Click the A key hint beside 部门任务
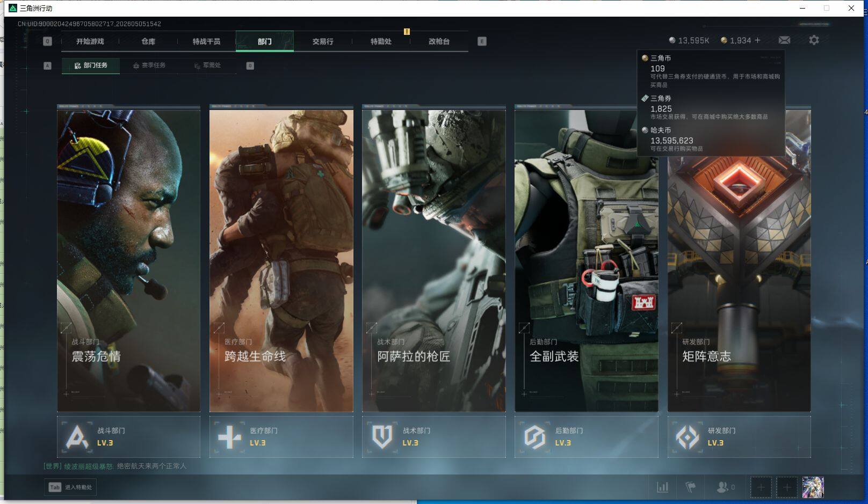868x504 pixels. [x=47, y=65]
